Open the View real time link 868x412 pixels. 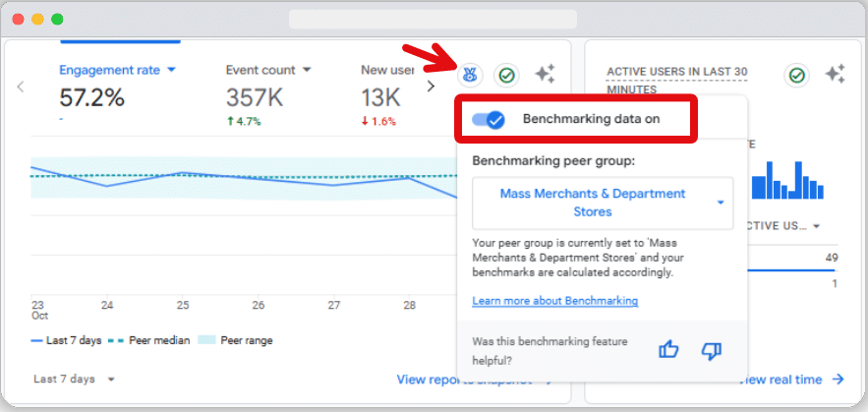[791, 380]
